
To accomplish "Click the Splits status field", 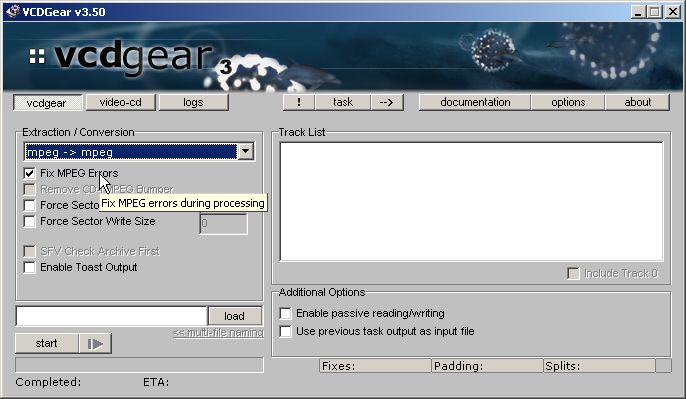I will pos(599,366).
